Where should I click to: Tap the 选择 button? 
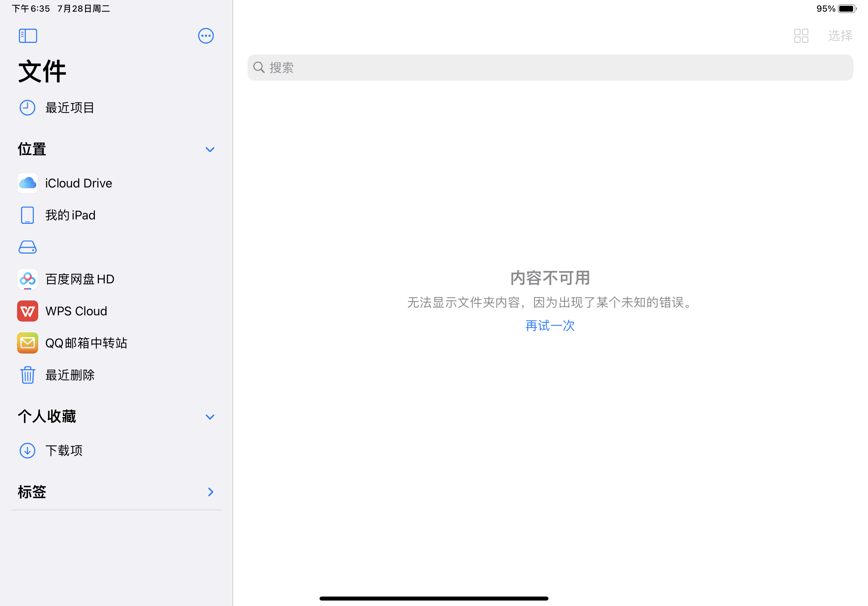[x=840, y=36]
